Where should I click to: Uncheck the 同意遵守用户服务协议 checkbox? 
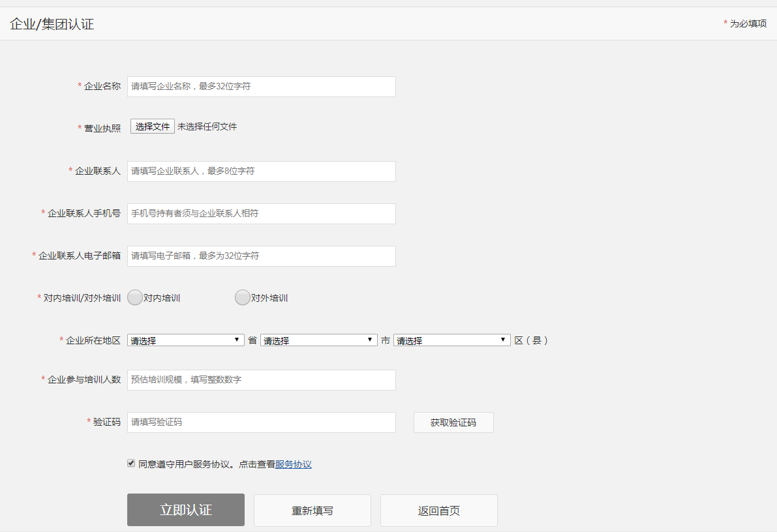131,463
